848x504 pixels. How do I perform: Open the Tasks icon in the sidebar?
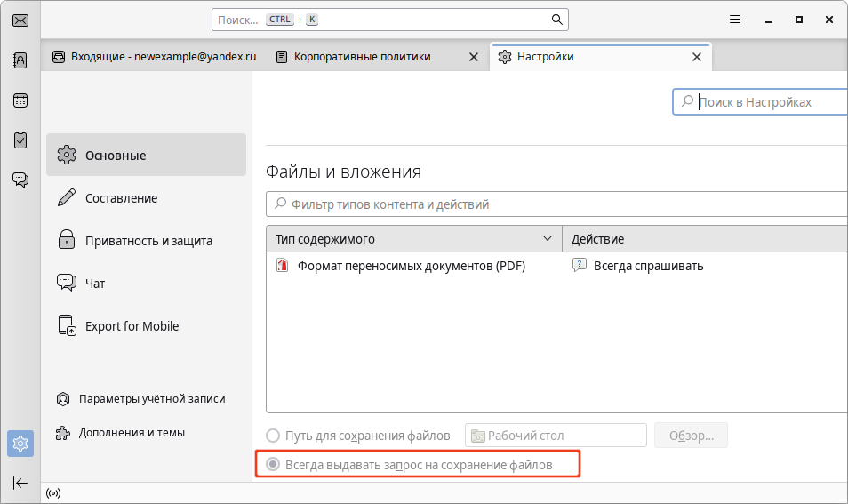pos(20,140)
